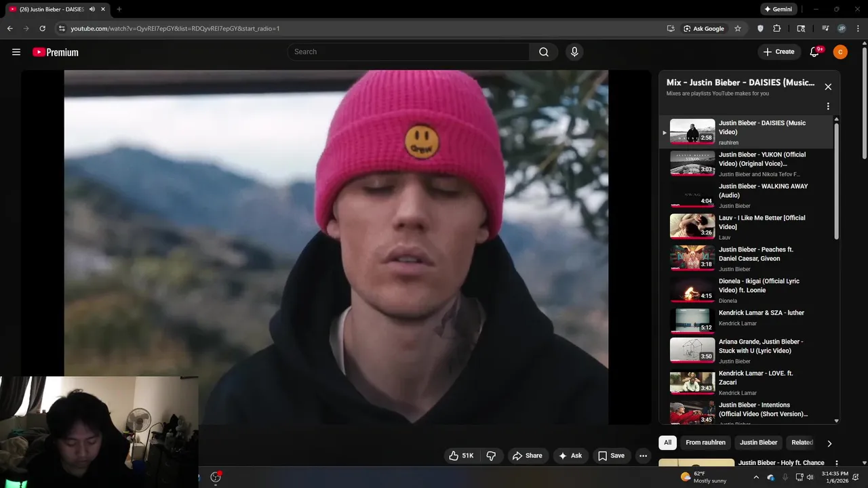This screenshot has width=868, height=488.
Task: Open the Kendrick Lamar LOVE. thumbnail
Action: pos(692,382)
